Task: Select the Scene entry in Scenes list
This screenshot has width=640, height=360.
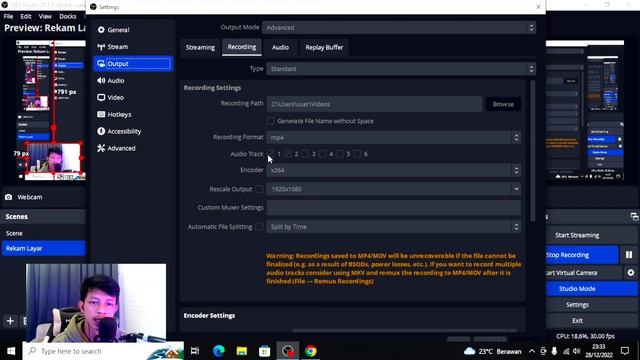Action: pos(44,233)
